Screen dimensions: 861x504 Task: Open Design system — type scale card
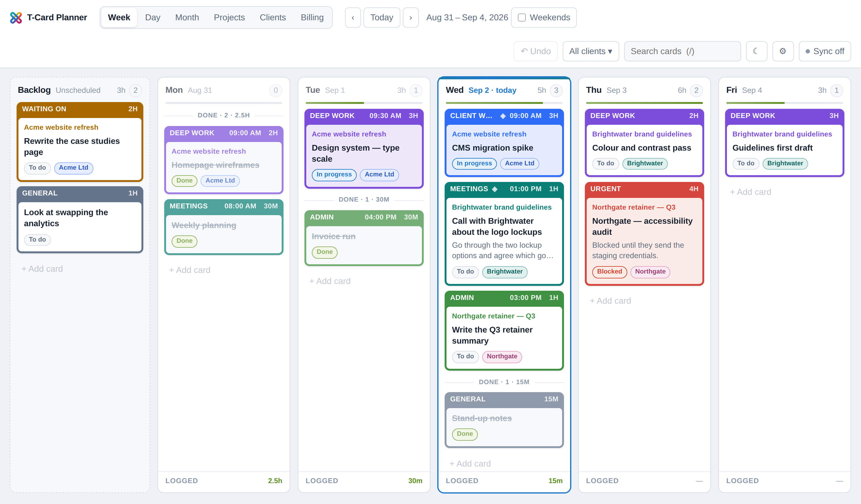pyautogui.click(x=363, y=148)
